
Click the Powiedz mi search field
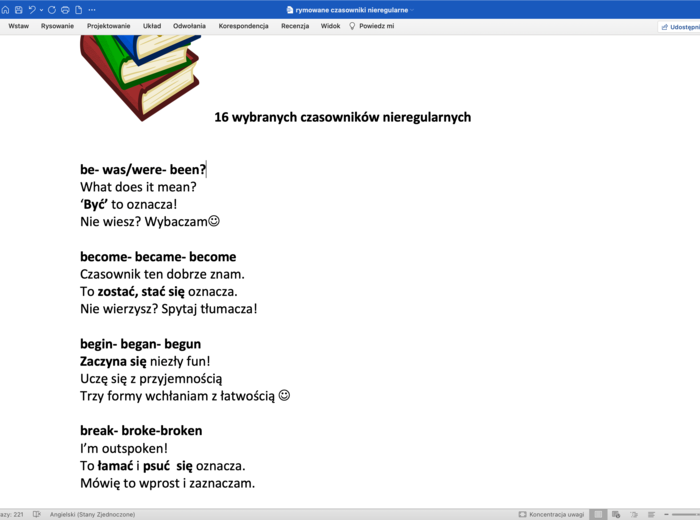(376, 26)
